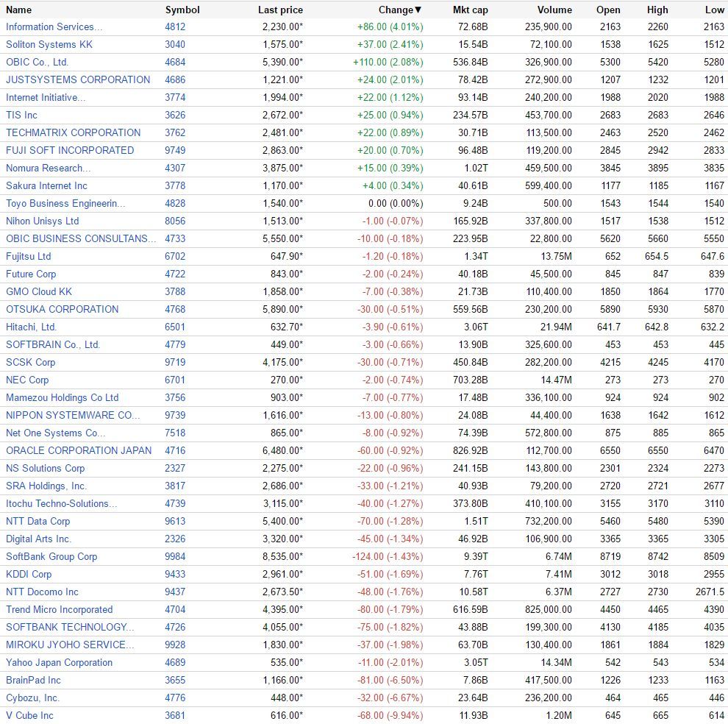
Task: Open the Nomura Research link
Action: click(x=49, y=168)
